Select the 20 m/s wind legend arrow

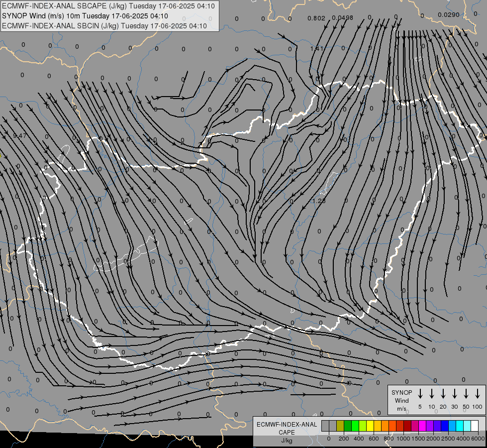[443, 393]
